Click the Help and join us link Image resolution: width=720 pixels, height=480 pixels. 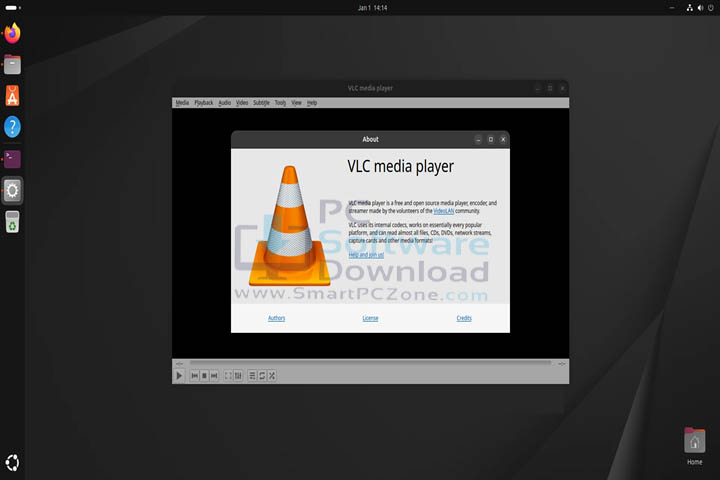tap(366, 254)
